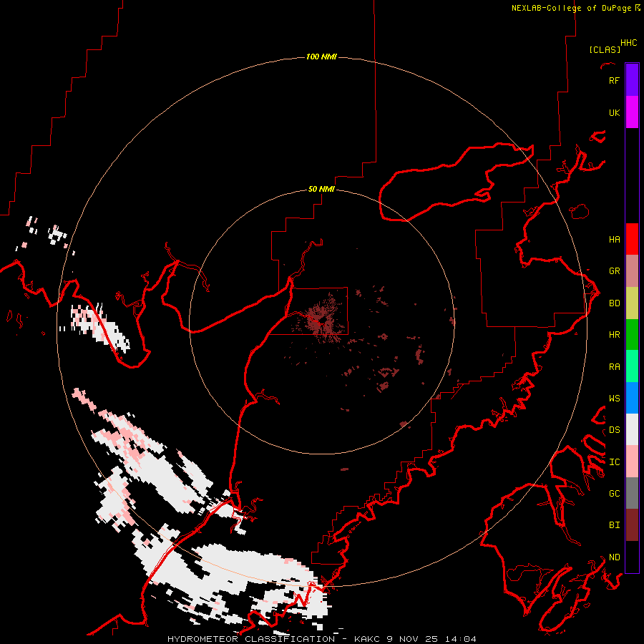Select the BD yellow legend block
644x644 pixels.
tap(632, 303)
